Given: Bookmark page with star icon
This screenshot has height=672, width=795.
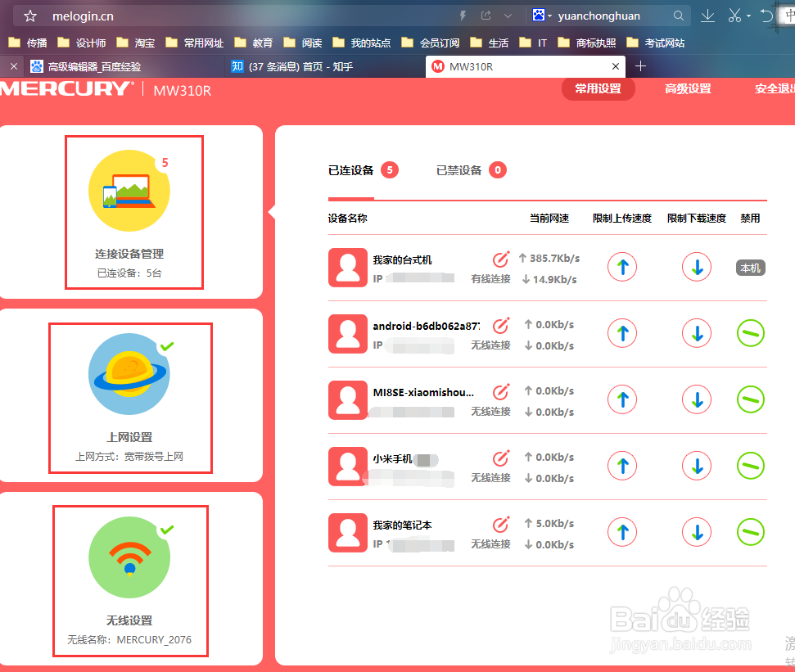Looking at the screenshot, I should (x=30, y=16).
